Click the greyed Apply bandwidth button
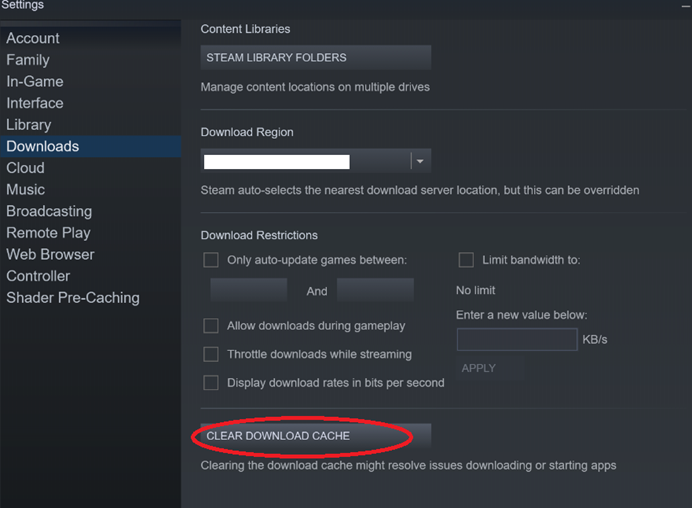Screen dimensions: 692x508 click(479, 368)
